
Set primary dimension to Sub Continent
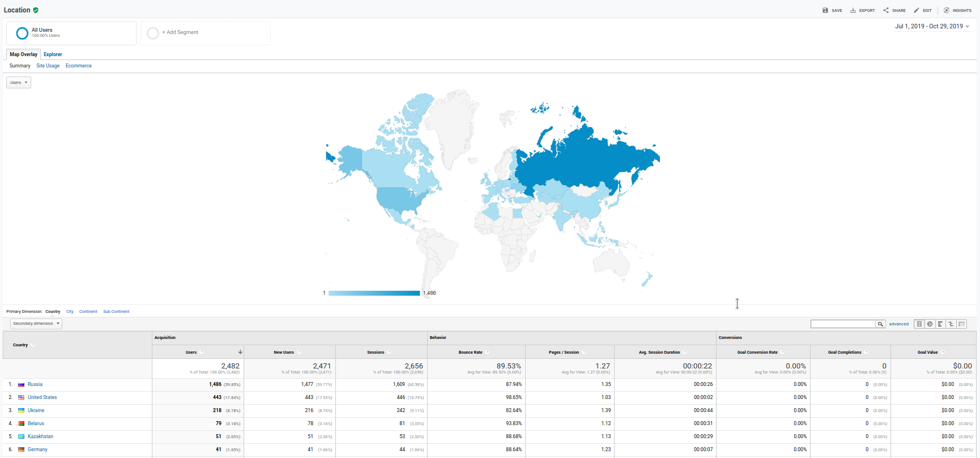pos(116,312)
